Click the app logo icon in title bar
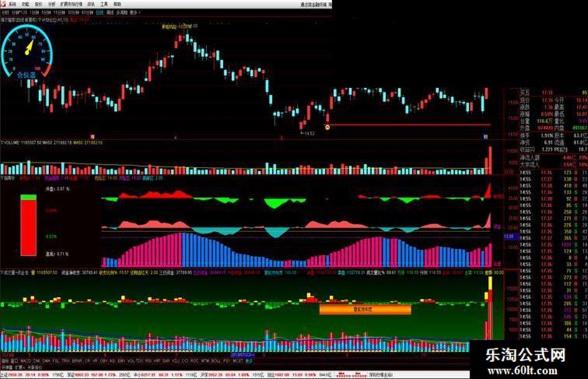588x379 pixels. coord(3,4)
